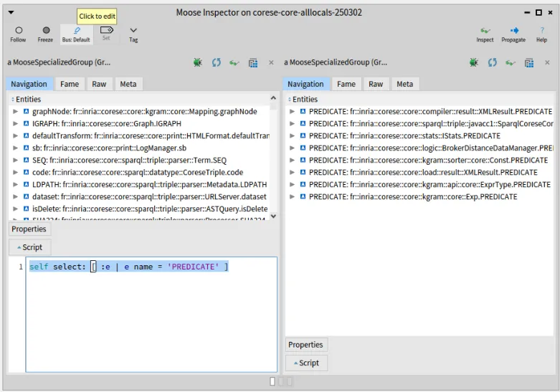Open the Meta tab in right pane
This screenshot has height=392, width=560.
coord(404,84)
